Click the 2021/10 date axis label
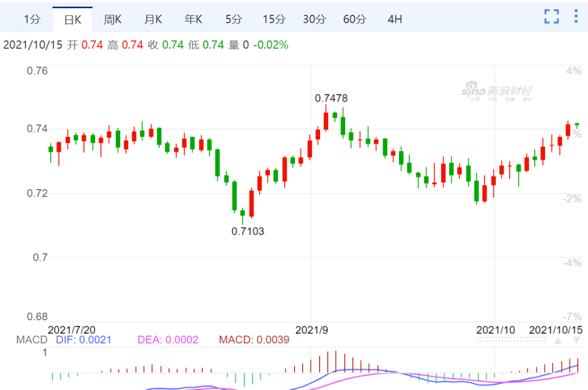The height and width of the screenshot is (390, 588). [495, 330]
